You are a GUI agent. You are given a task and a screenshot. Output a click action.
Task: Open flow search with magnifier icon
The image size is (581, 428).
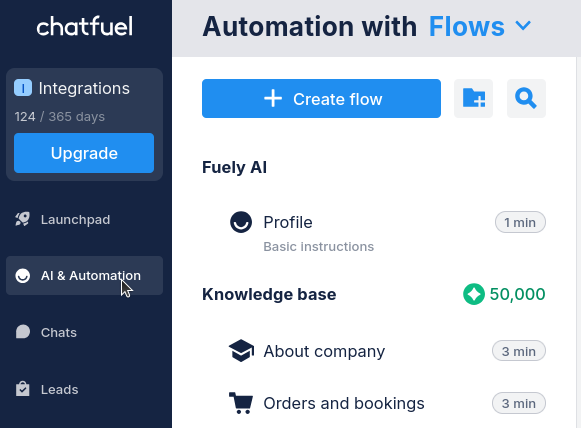point(526,98)
